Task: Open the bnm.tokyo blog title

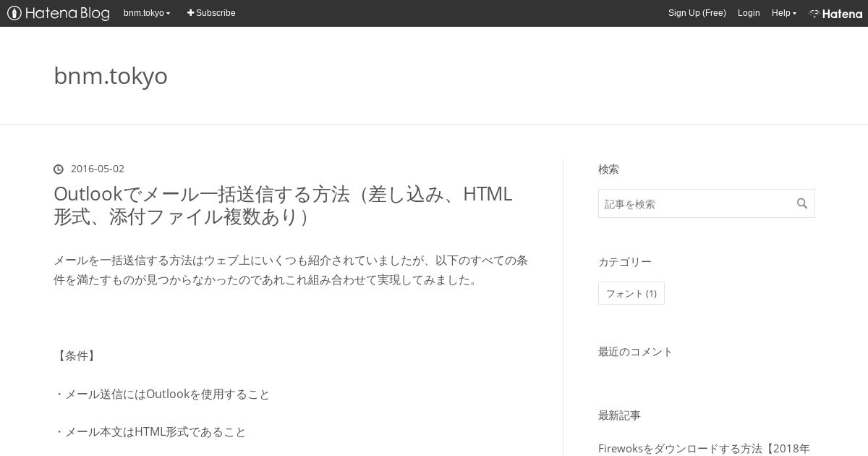Action: 111,76
